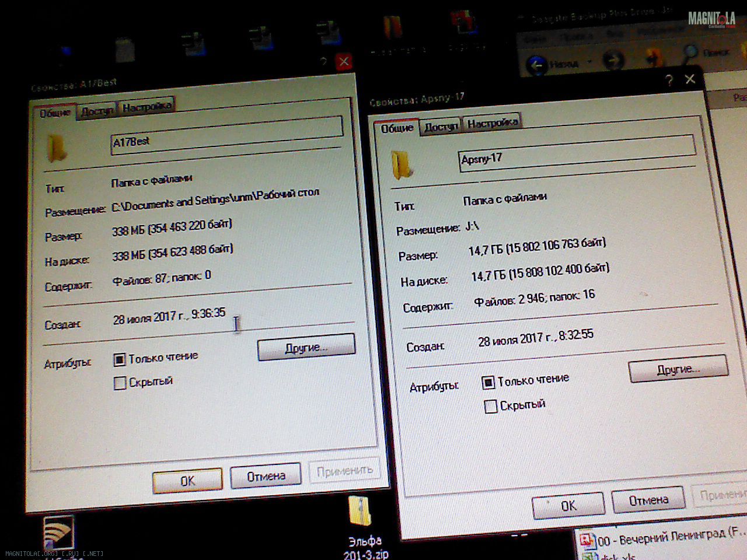
Task: Click help question mark in A17Best window
Action: click(x=323, y=62)
